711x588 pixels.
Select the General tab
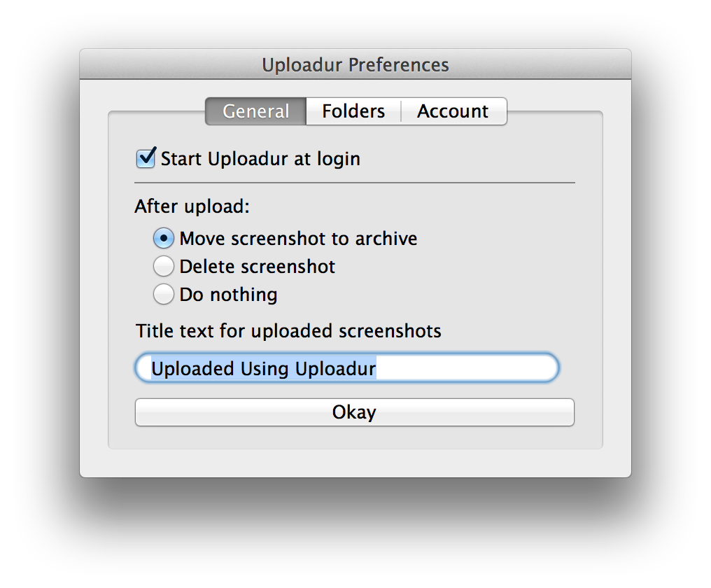click(255, 111)
